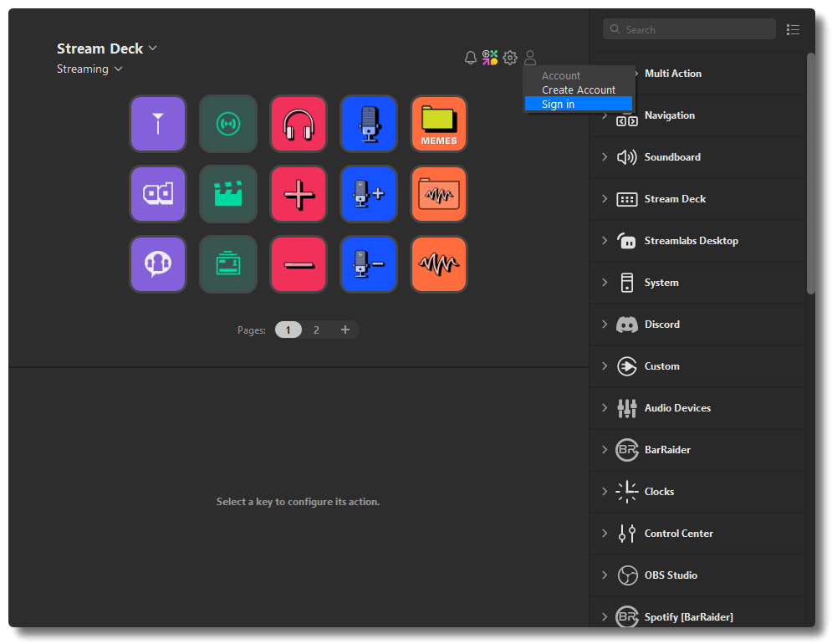Click the orange sound waveform key
Image resolution: width=832 pixels, height=644 pixels.
[x=439, y=263]
